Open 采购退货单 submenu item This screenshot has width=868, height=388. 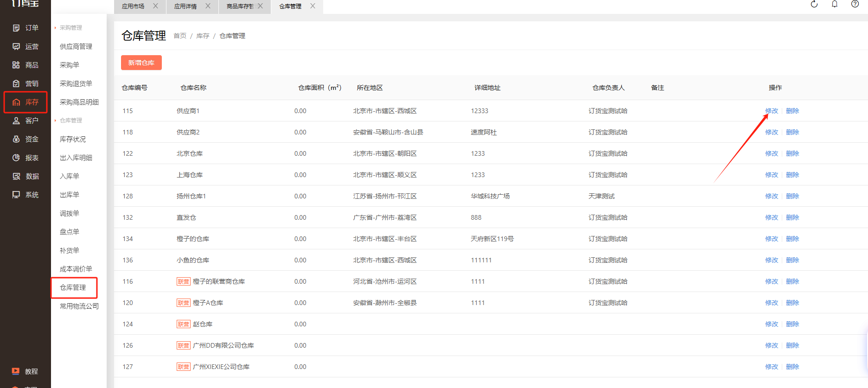pos(76,83)
